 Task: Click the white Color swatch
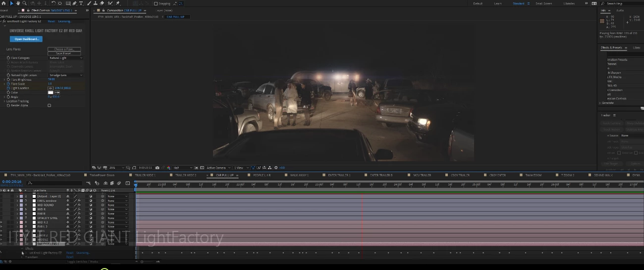pos(51,92)
